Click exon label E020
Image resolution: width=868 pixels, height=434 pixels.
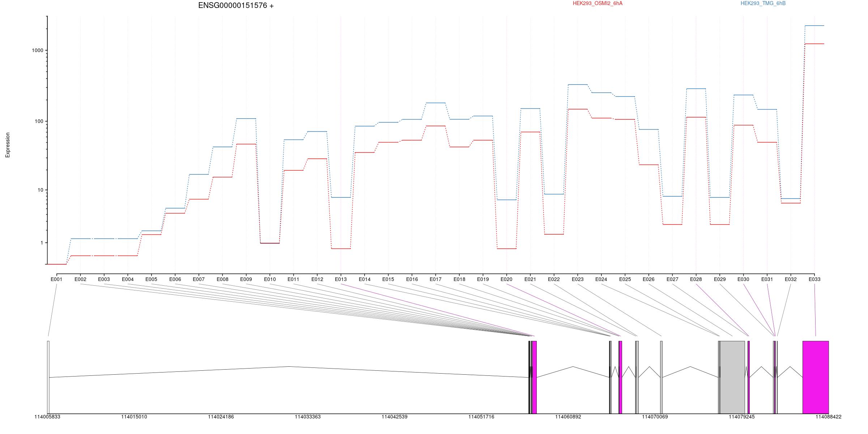[x=506, y=279]
